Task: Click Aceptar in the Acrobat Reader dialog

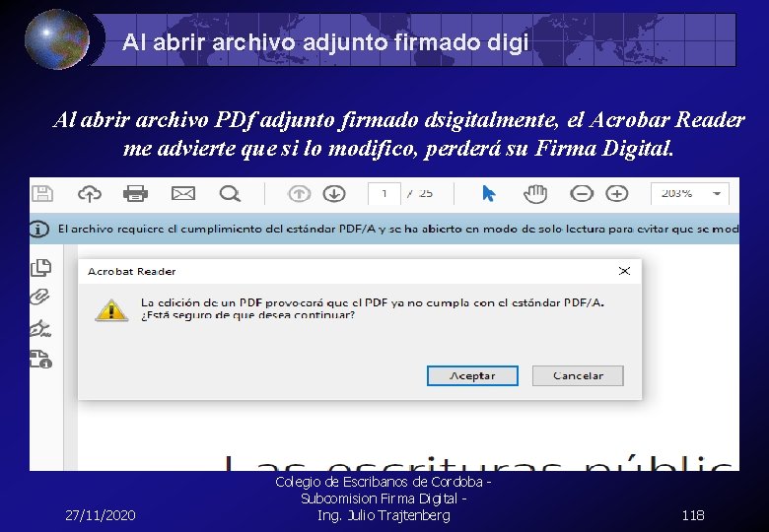Action: pyautogui.click(x=472, y=375)
